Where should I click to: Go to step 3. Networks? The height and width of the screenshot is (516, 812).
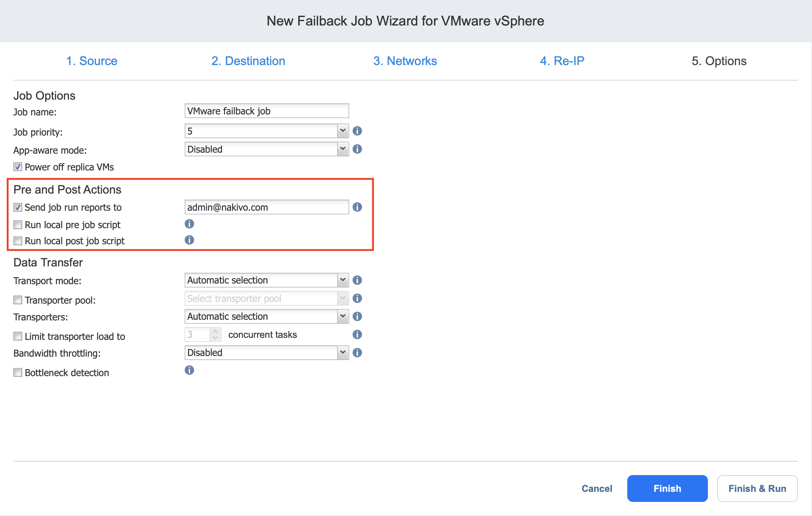click(x=405, y=61)
